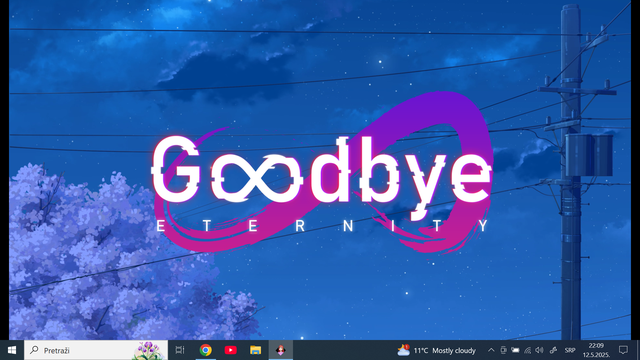Viewport: 640px width, 360px height.
Task: Open the volume speaker control
Action: [540, 350]
